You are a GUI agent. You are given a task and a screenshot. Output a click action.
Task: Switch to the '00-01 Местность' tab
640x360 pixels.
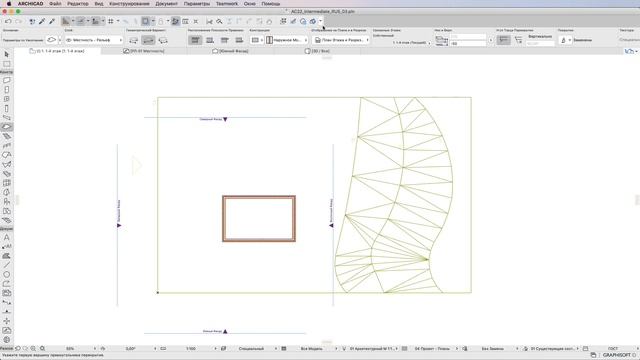pyautogui.click(x=144, y=51)
